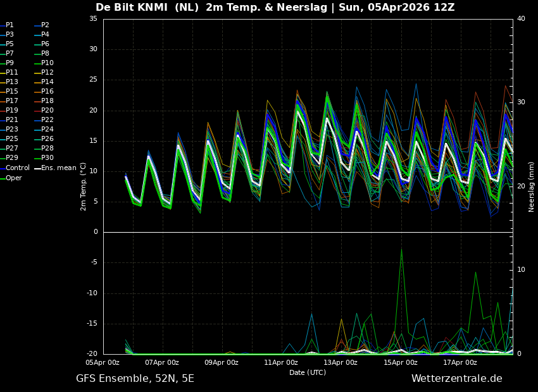538x392 pixels.
Task: Click the 17Apr 00z date tick
Action: point(460,363)
